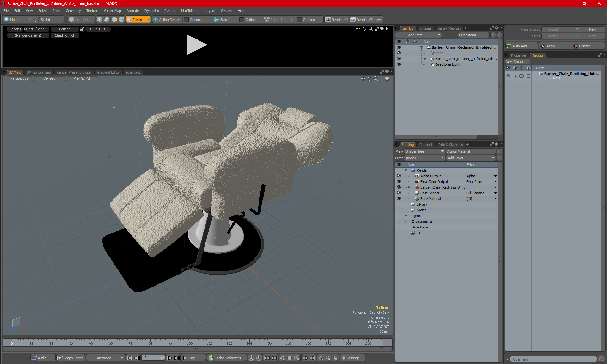Open the Graph Editor
Image resolution: width=607 pixels, height=364 pixels.
click(x=70, y=358)
